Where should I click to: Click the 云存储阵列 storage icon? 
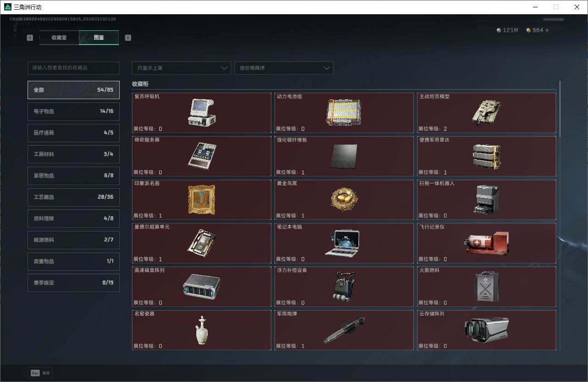[486, 330]
